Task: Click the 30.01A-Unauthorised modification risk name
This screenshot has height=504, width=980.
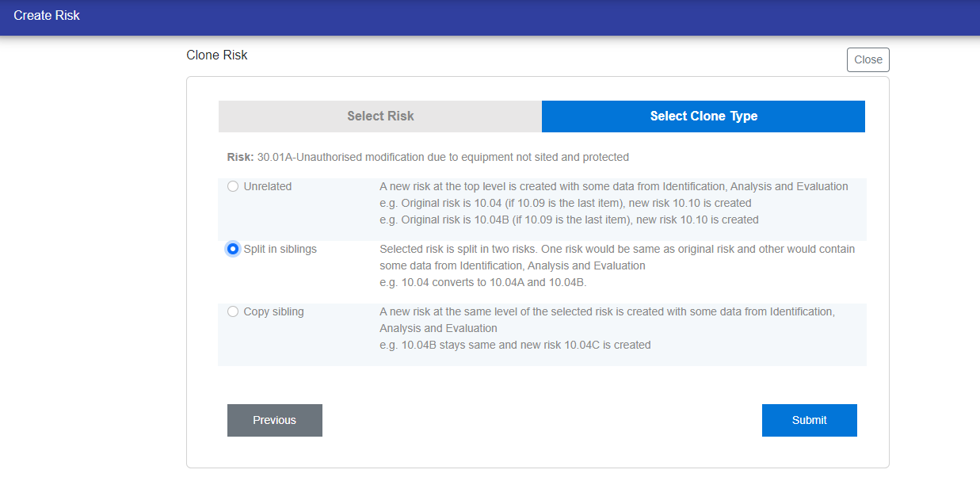Action: [443, 157]
